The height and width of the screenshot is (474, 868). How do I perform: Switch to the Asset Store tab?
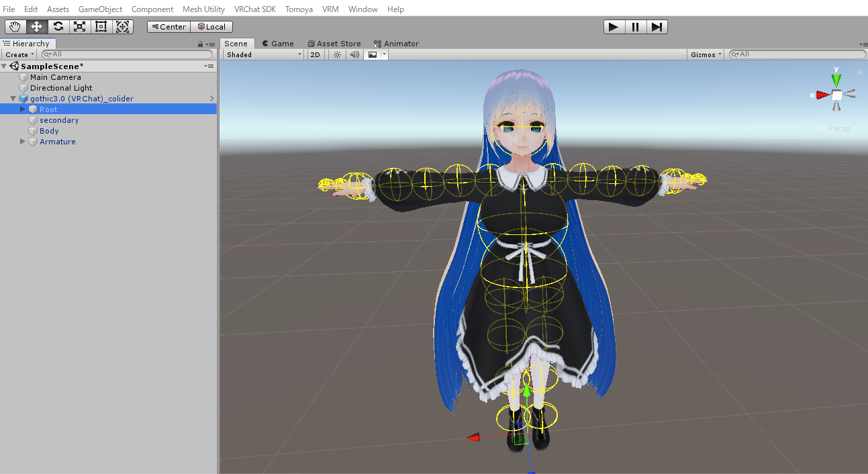pos(334,44)
